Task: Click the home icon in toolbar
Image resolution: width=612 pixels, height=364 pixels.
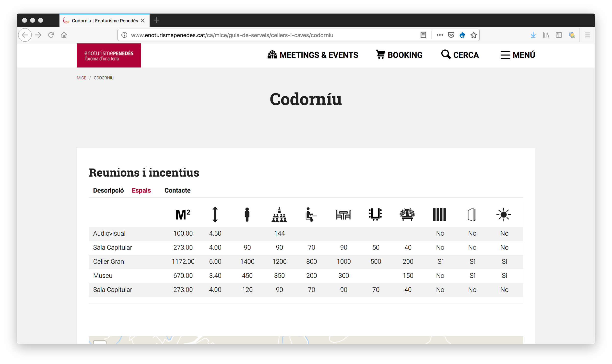Action: (x=64, y=35)
